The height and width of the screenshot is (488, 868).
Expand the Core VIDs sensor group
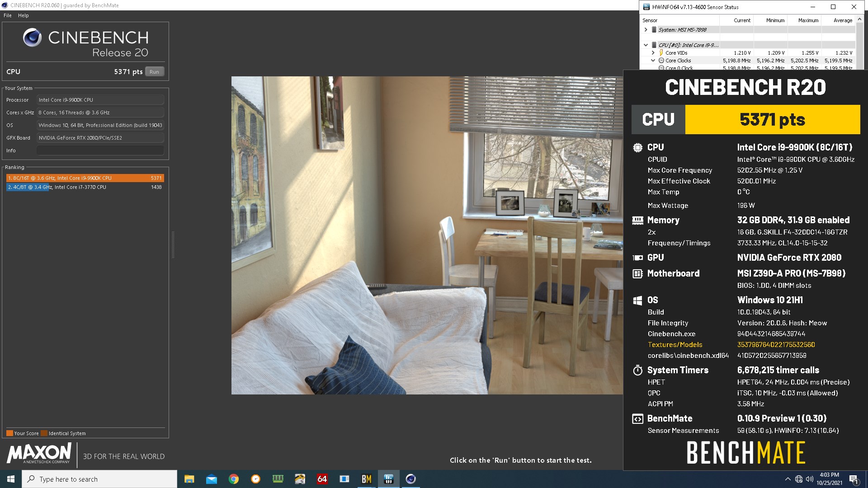click(x=653, y=53)
